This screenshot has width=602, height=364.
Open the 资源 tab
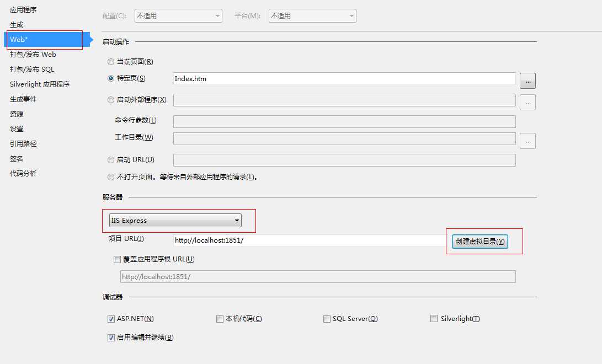coord(17,114)
